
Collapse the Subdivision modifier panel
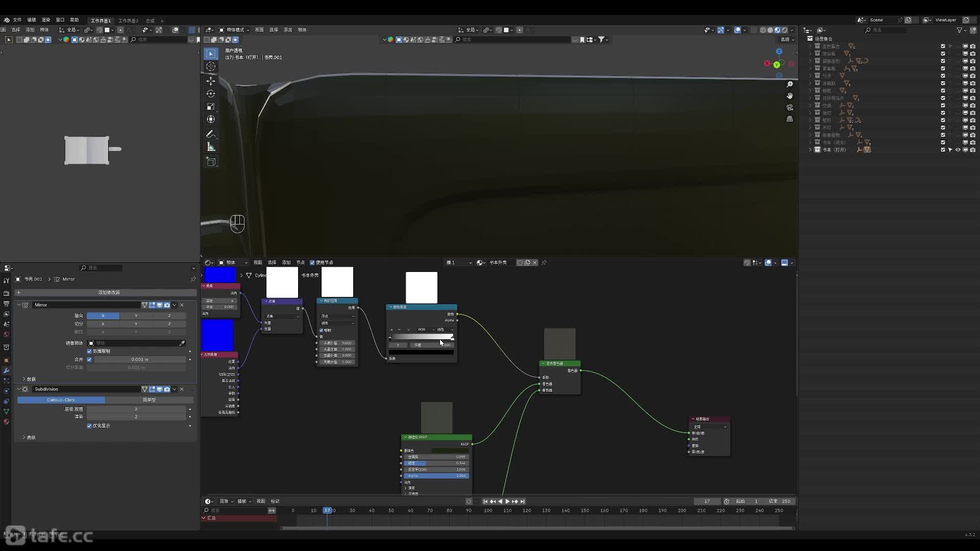(x=19, y=389)
